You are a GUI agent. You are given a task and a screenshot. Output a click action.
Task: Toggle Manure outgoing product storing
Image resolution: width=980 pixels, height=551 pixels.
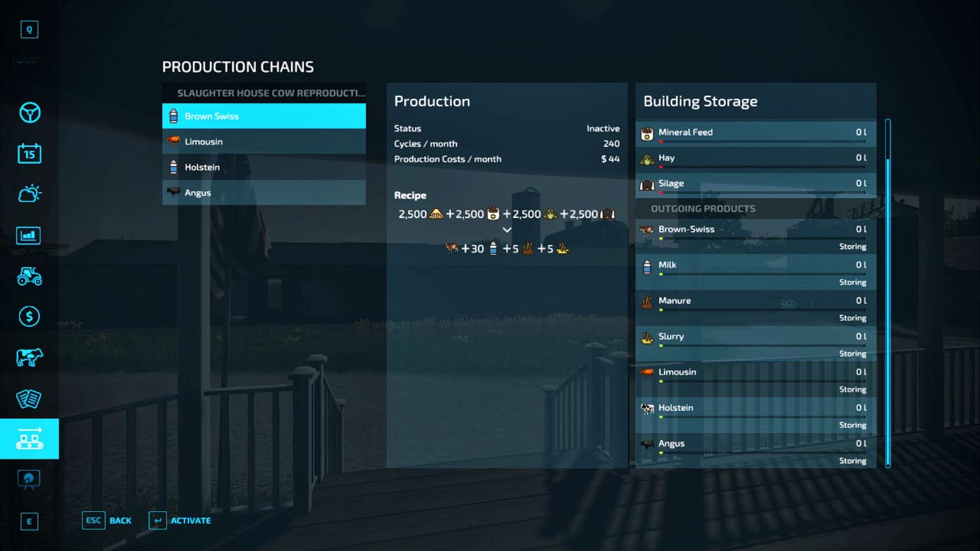(851, 317)
